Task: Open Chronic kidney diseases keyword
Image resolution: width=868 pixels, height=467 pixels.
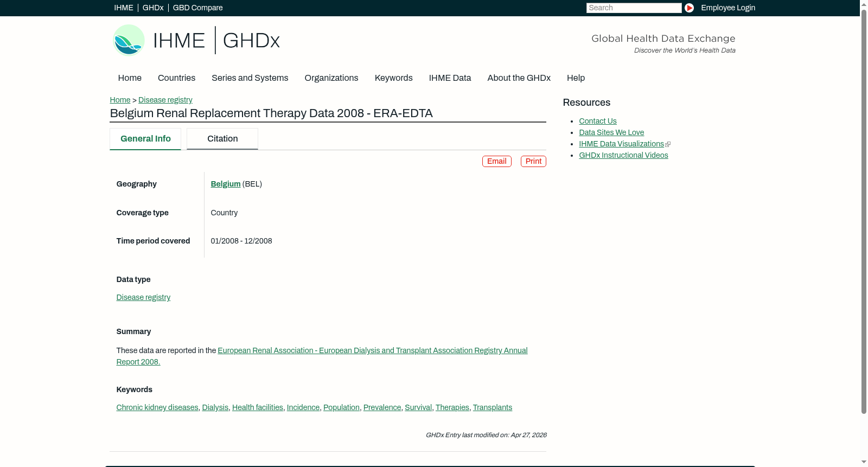Action: coord(157,407)
